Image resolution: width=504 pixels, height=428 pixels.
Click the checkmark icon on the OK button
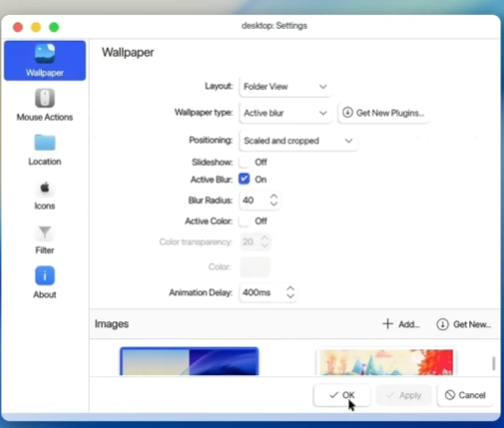point(333,395)
